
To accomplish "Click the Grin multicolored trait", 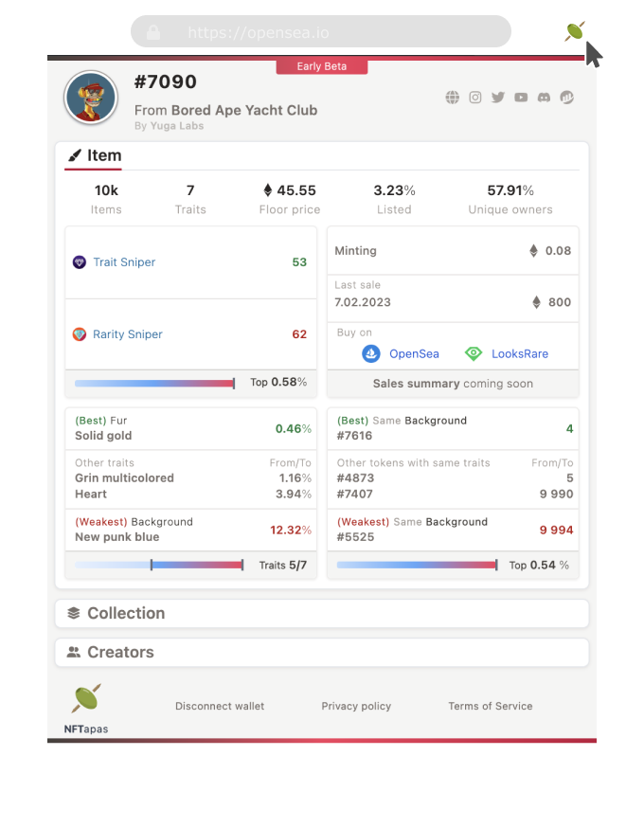I will [124, 477].
